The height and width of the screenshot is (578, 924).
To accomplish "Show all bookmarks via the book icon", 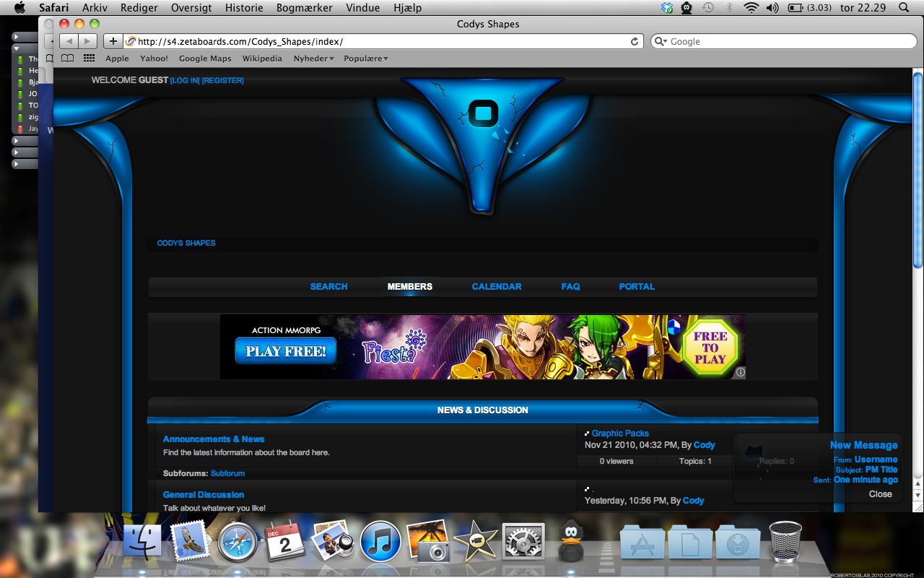I will [x=67, y=59].
